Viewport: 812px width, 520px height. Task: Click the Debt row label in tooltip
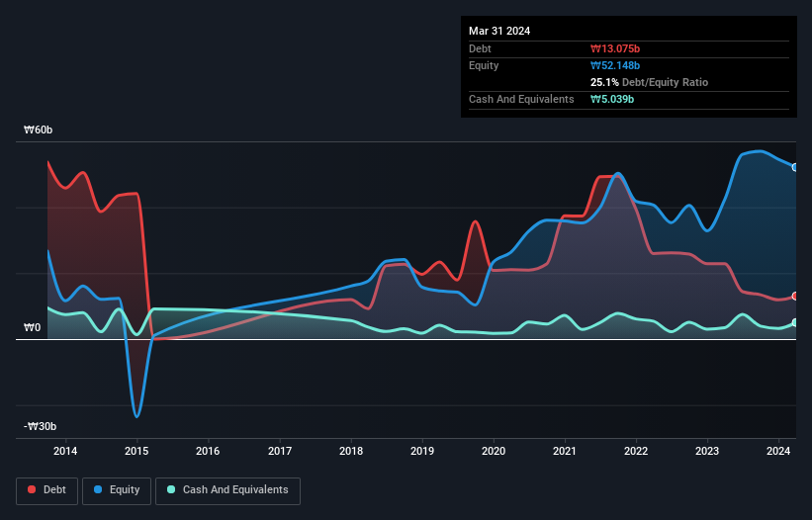(x=480, y=48)
